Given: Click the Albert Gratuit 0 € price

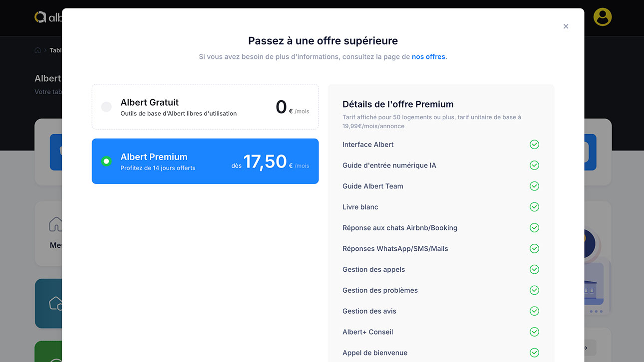Looking at the screenshot, I should [x=282, y=107].
